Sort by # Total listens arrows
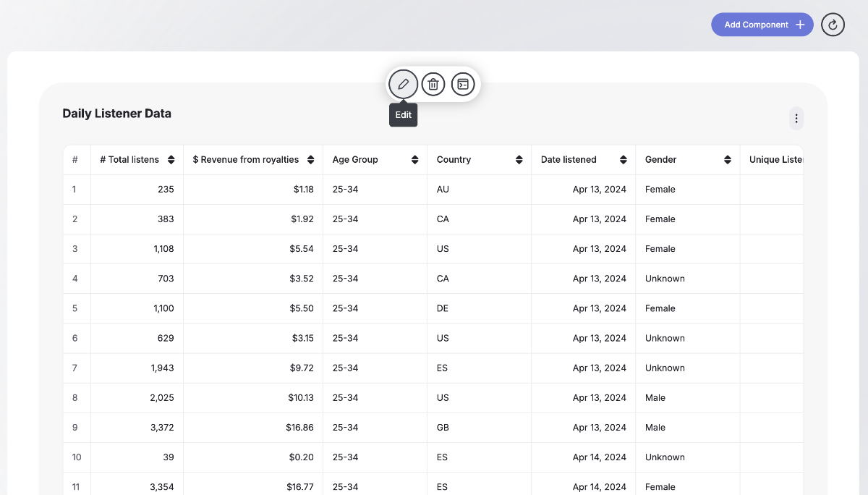Screen dimensions: 868x495 tap(171, 160)
